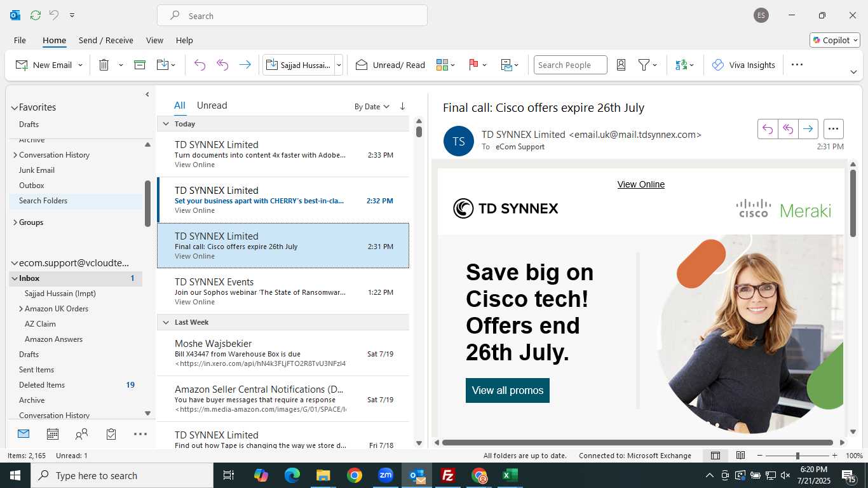Click Forward in the reading pane
Screen dimensions: 868x488
coord(808,128)
